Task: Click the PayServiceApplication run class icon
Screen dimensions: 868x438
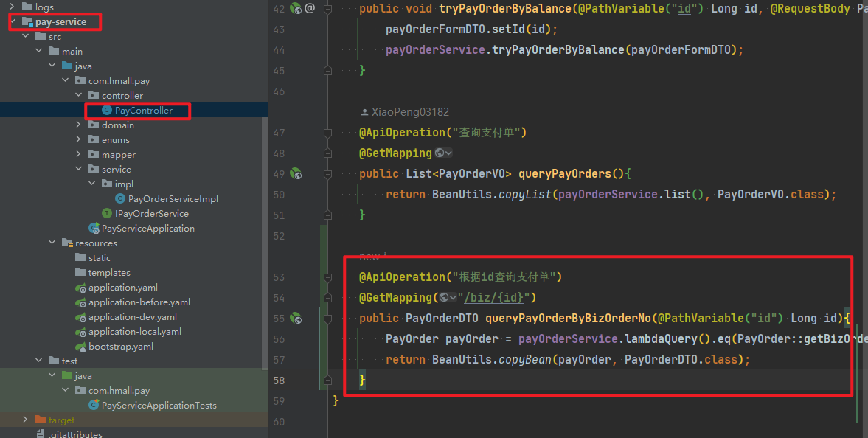Action: pyautogui.click(x=94, y=229)
